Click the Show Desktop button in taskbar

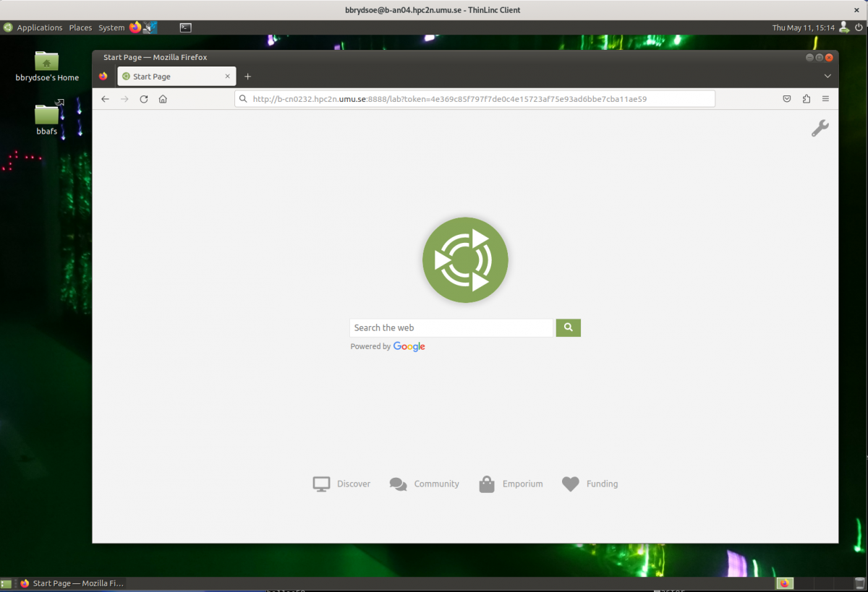click(6, 583)
